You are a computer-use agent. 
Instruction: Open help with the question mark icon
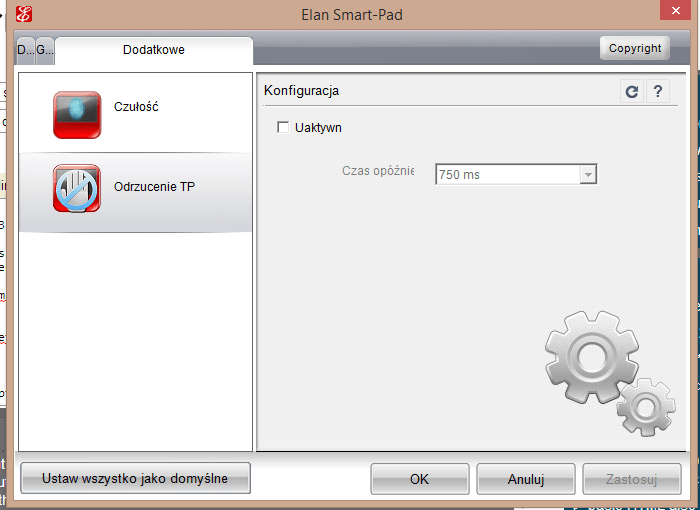click(657, 92)
